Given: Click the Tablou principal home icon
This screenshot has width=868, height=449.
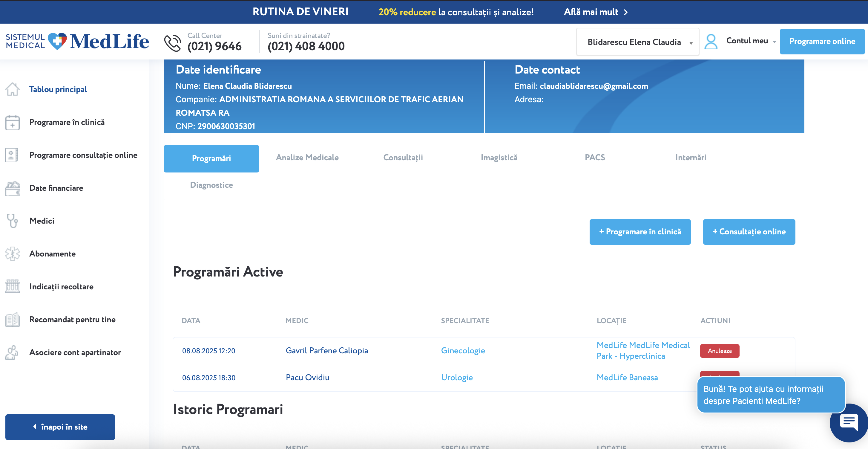Looking at the screenshot, I should click(13, 89).
